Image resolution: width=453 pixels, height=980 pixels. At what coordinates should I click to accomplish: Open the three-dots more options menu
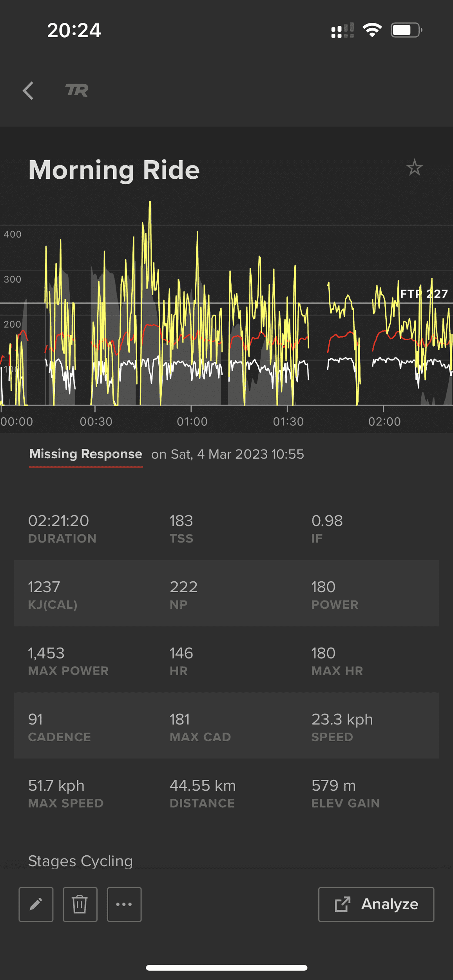tap(124, 904)
